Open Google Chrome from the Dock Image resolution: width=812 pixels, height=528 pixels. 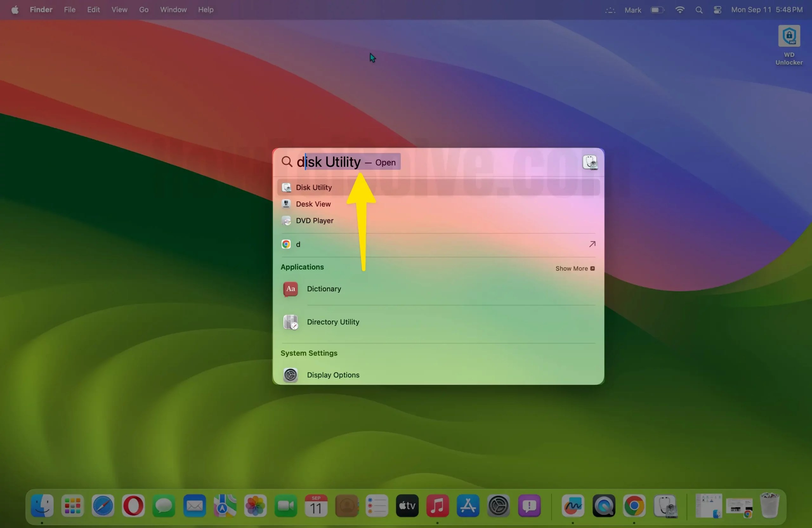(x=634, y=506)
